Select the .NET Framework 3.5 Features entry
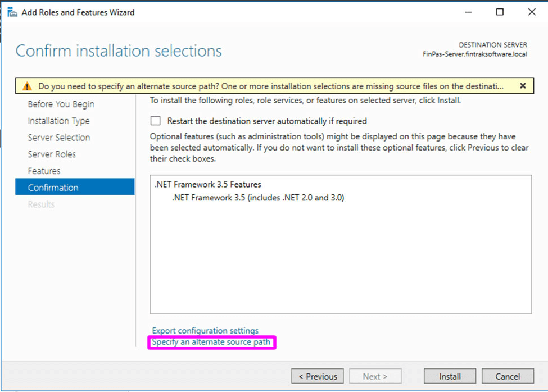Screen dimensions: 548x392 click(208, 184)
